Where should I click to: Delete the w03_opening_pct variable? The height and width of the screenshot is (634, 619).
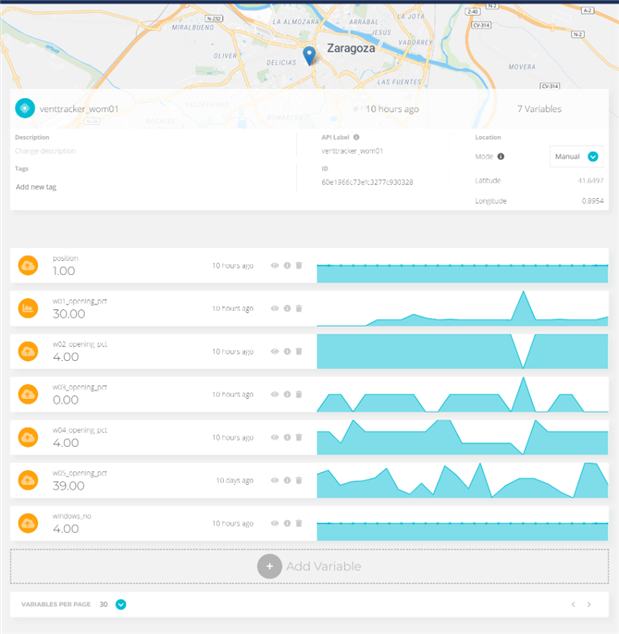(299, 394)
